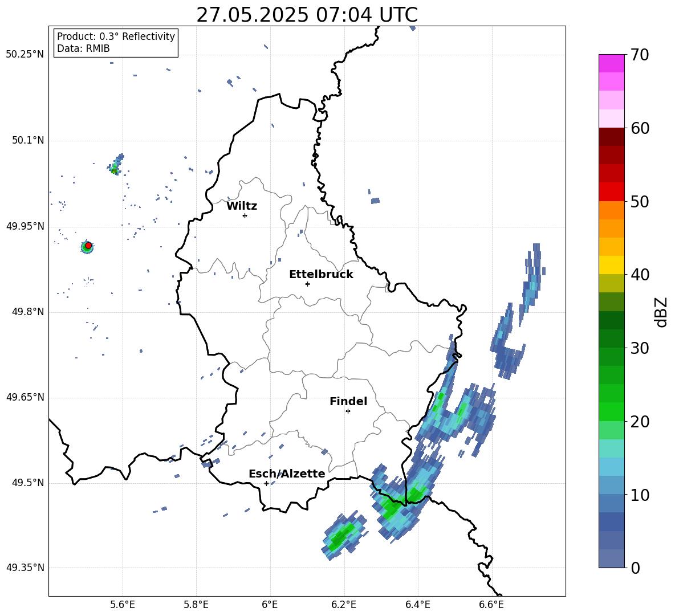Click the title 27.05.2025 07:04 UTC
Image resolution: width=675 pixels, height=616 pixels.
point(307,15)
